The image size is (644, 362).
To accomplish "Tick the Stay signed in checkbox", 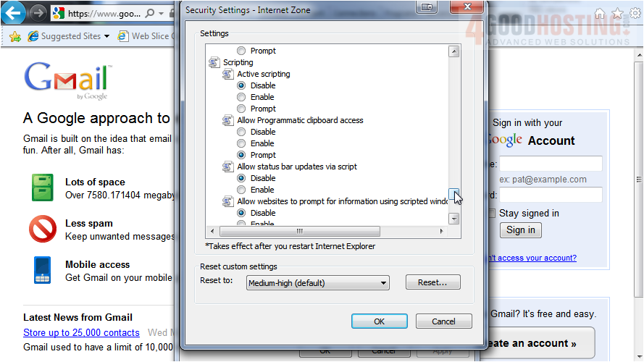I will click(x=490, y=214).
